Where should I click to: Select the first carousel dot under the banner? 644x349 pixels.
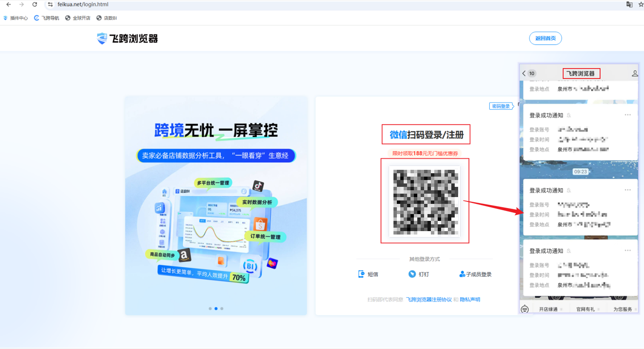point(210,309)
